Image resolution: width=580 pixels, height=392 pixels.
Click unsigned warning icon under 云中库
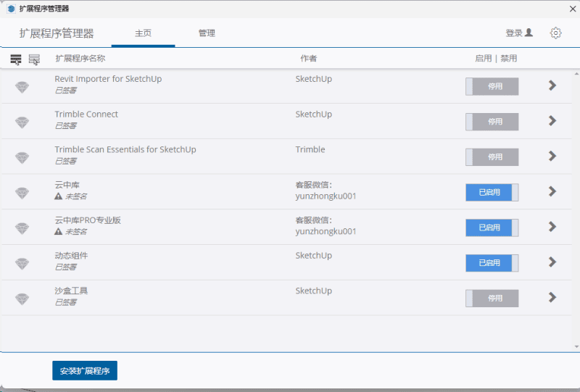[x=58, y=196]
